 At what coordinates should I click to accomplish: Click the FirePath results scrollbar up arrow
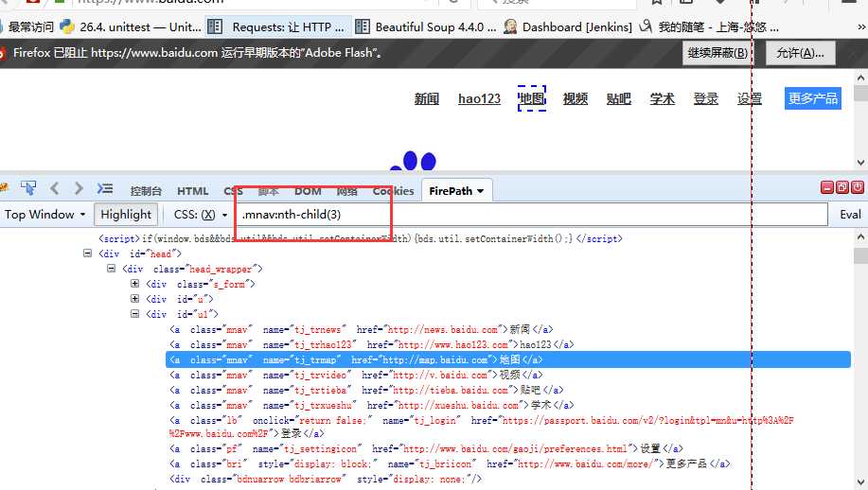[x=860, y=236]
